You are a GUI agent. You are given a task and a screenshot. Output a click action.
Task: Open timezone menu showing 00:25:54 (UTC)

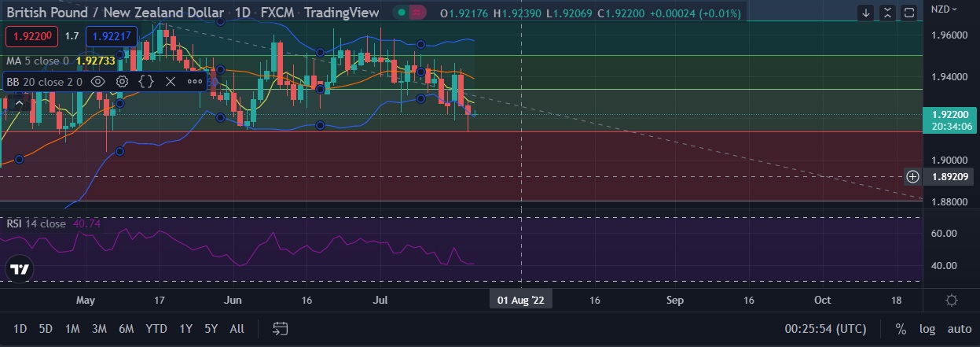tap(825, 328)
